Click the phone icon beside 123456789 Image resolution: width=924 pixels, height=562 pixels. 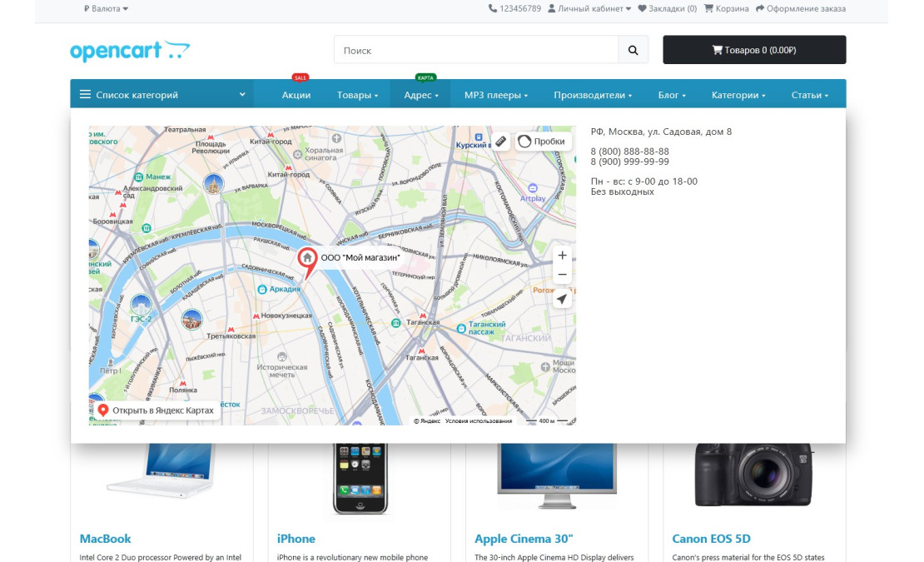pyautogui.click(x=493, y=9)
